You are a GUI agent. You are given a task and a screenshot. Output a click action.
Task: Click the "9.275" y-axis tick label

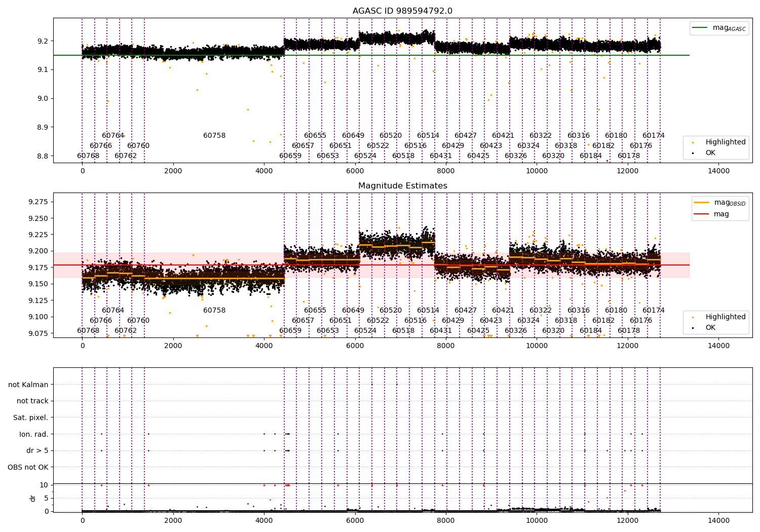point(38,202)
